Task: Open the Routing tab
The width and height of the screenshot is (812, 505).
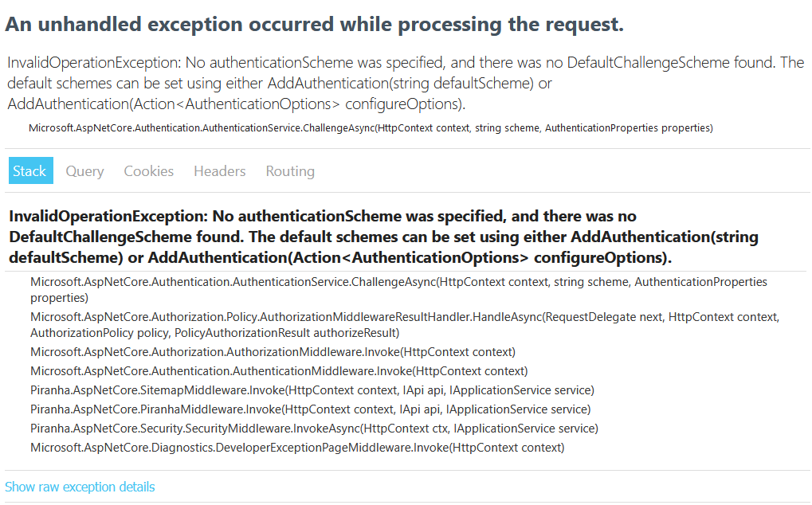Action: point(289,170)
